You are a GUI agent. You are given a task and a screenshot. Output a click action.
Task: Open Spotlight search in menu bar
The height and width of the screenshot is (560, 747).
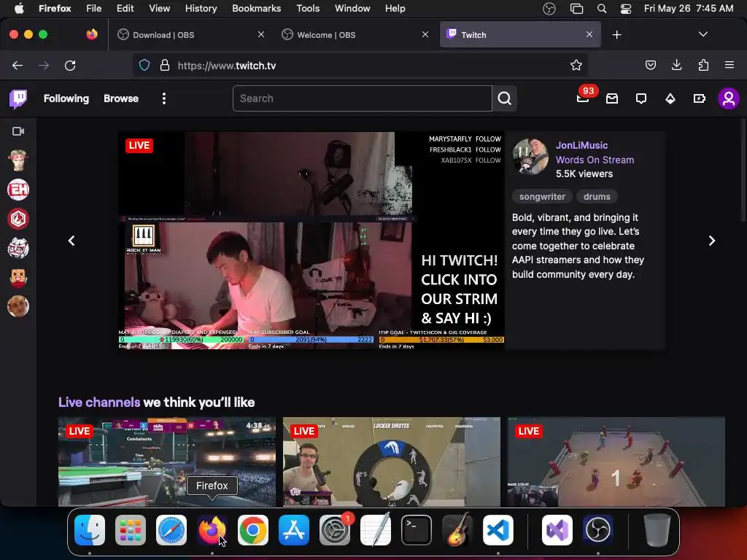602,9
